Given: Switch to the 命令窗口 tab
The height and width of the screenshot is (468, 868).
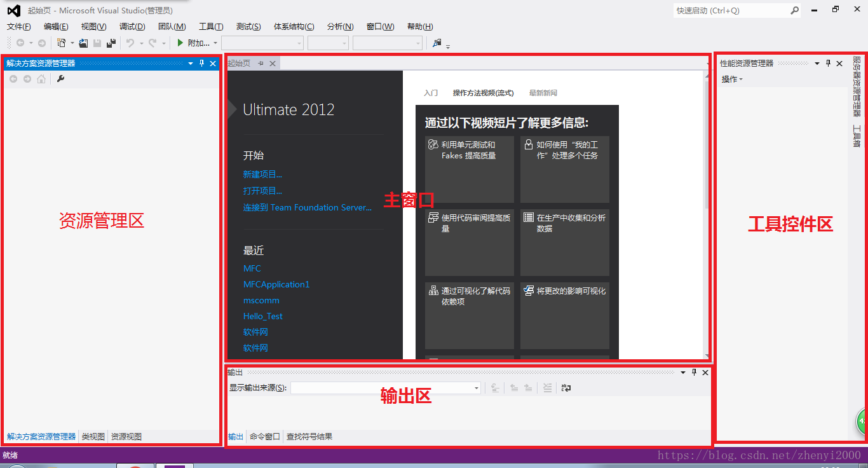Looking at the screenshot, I should tap(265, 436).
